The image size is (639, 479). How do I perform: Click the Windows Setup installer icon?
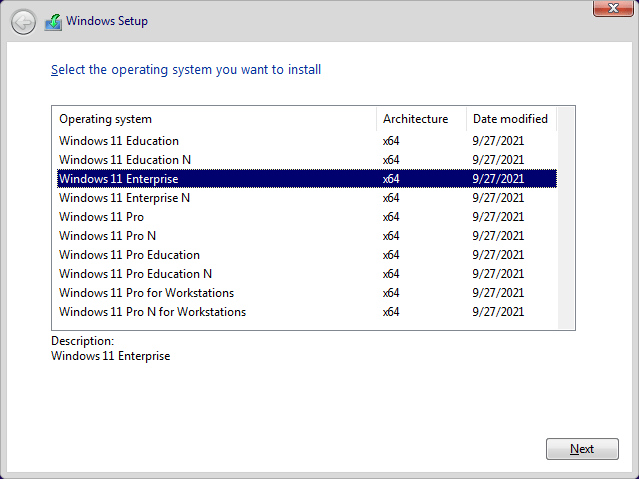[53, 22]
